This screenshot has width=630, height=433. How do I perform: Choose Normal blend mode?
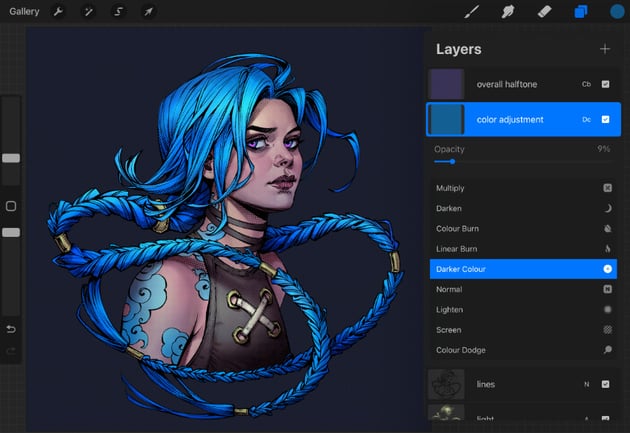click(x=523, y=289)
